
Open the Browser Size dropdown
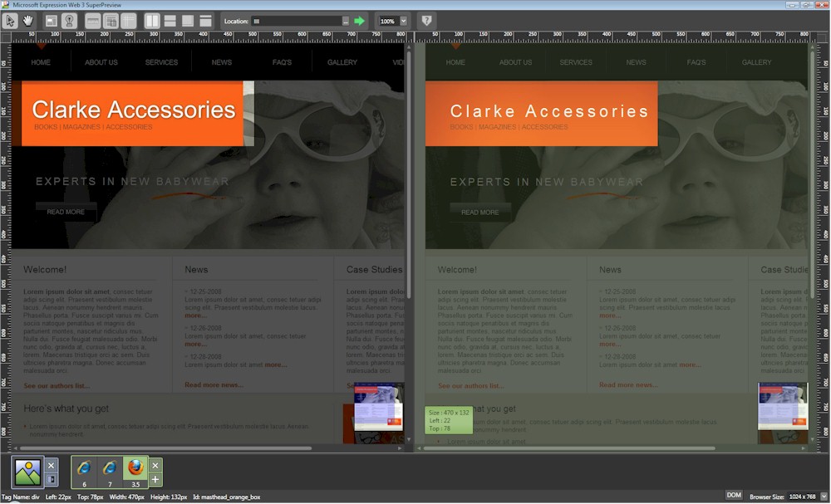point(824,497)
